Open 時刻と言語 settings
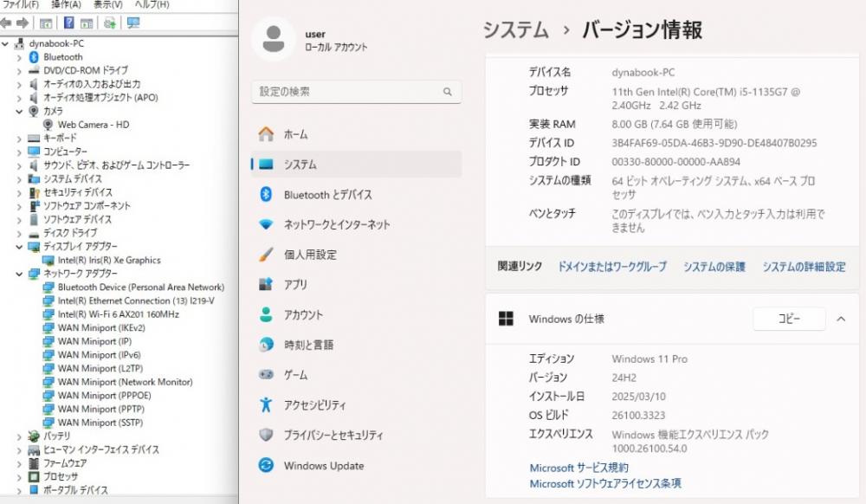 pos(356,345)
